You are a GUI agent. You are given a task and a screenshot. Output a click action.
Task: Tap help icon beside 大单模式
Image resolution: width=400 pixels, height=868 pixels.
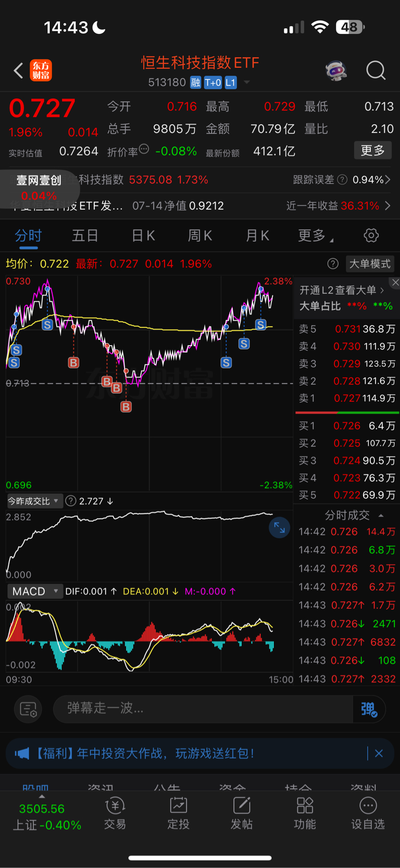tap(333, 264)
